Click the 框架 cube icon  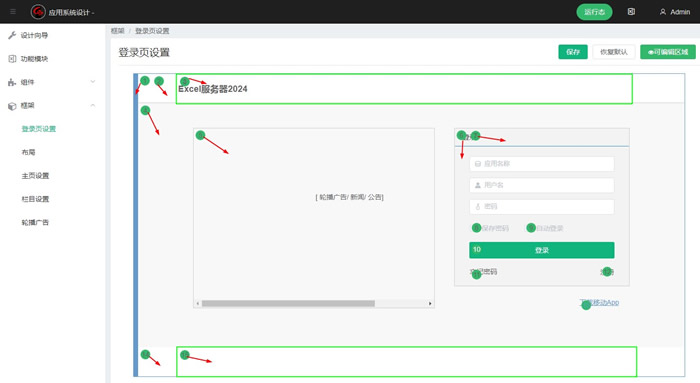12,106
